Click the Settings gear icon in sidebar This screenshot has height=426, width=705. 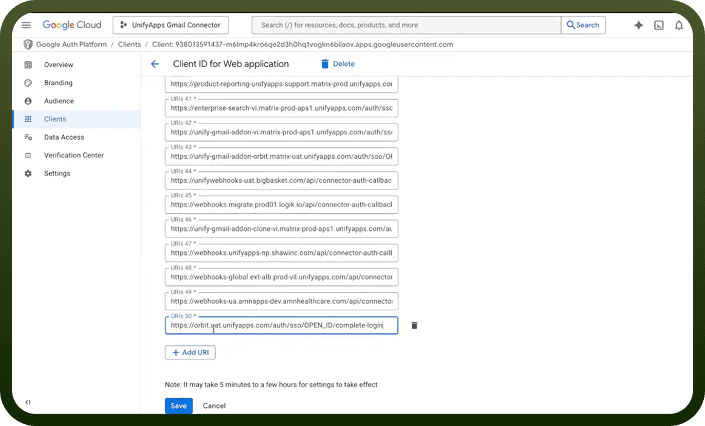[28, 174]
